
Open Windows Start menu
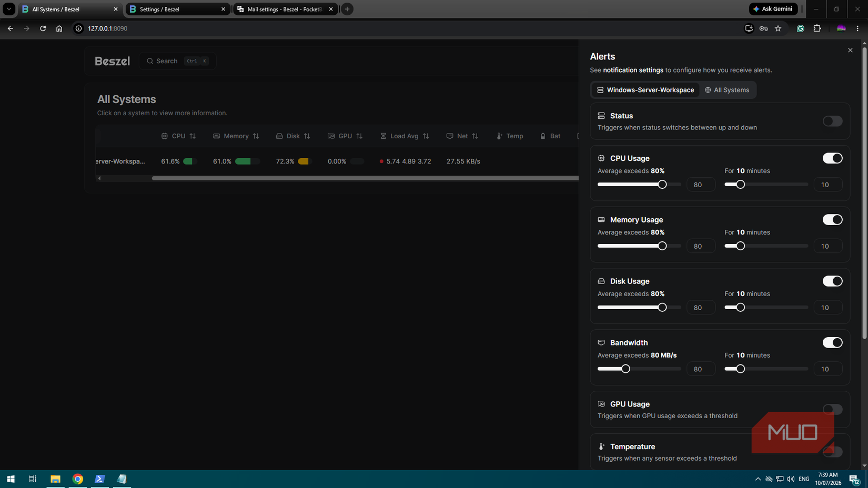click(11, 479)
